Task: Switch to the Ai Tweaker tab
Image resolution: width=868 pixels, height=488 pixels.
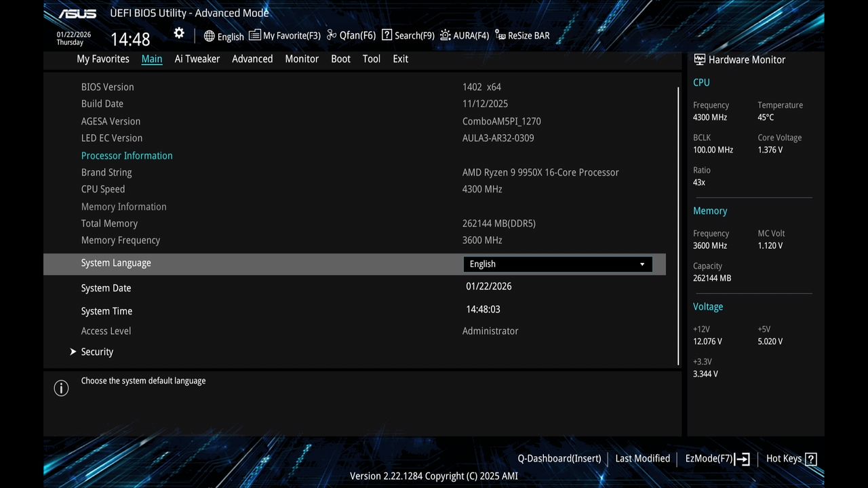Action: (x=197, y=59)
